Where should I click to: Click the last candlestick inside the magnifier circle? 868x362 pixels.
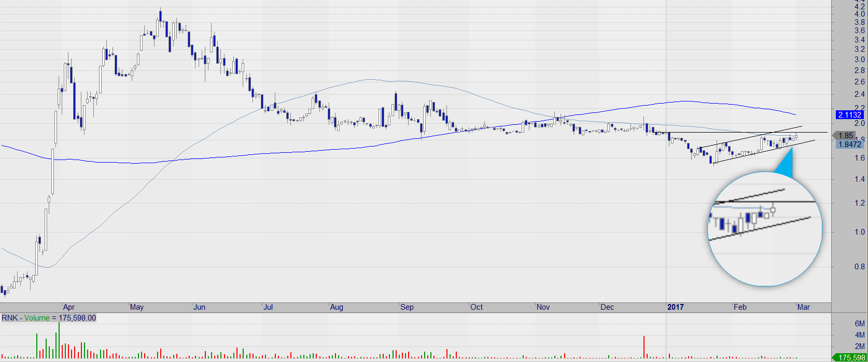773,210
